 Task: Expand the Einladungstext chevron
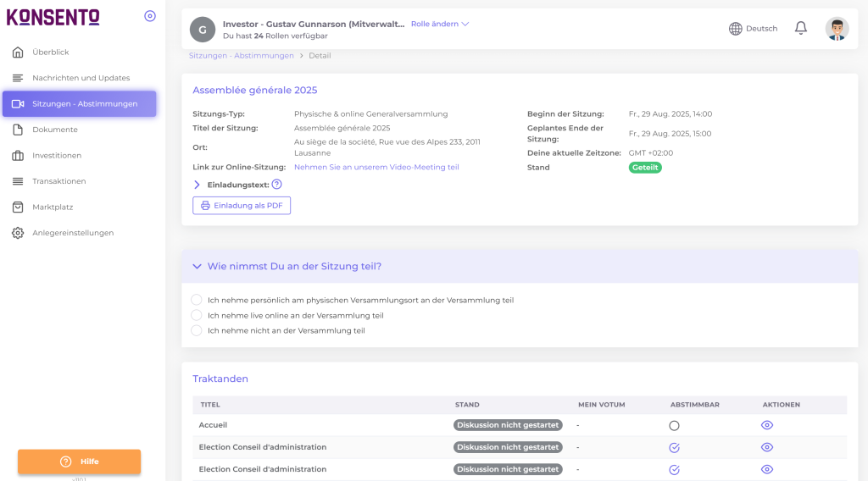click(197, 185)
